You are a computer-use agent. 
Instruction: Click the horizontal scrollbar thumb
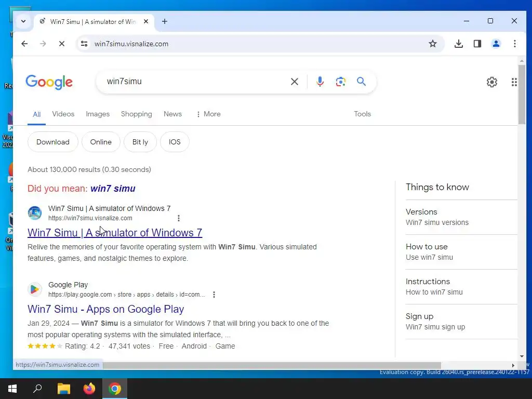271,365
